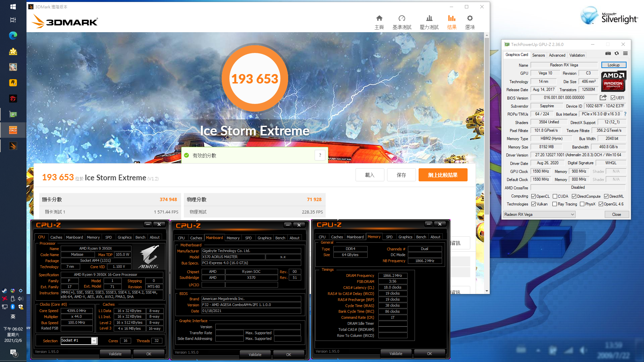
Task: Click OK in the CPU-Z Mainboard window
Action: coord(288,355)
